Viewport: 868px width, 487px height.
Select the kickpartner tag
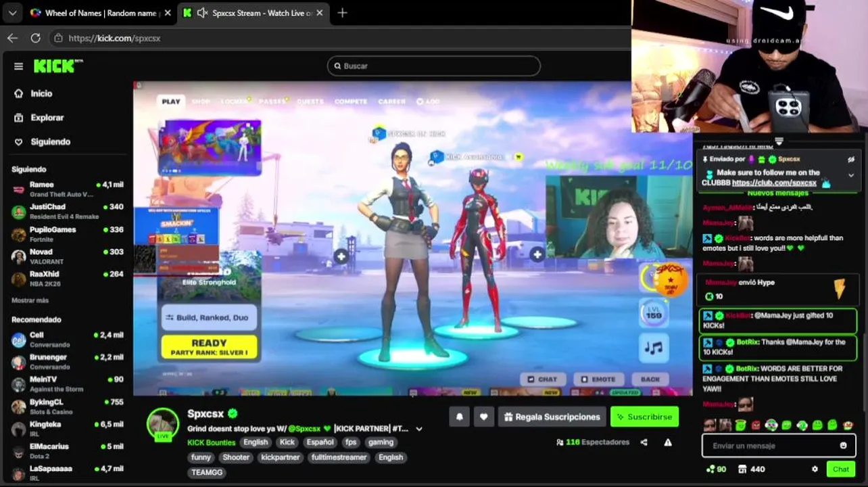280,457
